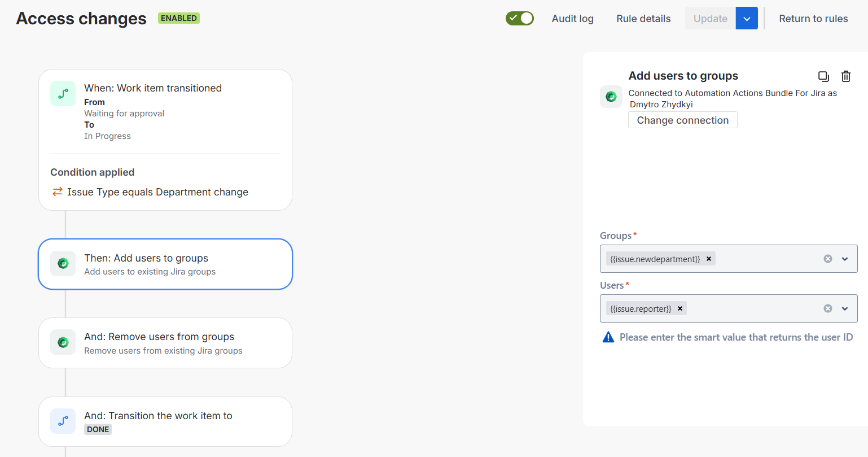This screenshot has width=868, height=457.
Task: Clear the Users field with the x circle
Action: (x=827, y=308)
